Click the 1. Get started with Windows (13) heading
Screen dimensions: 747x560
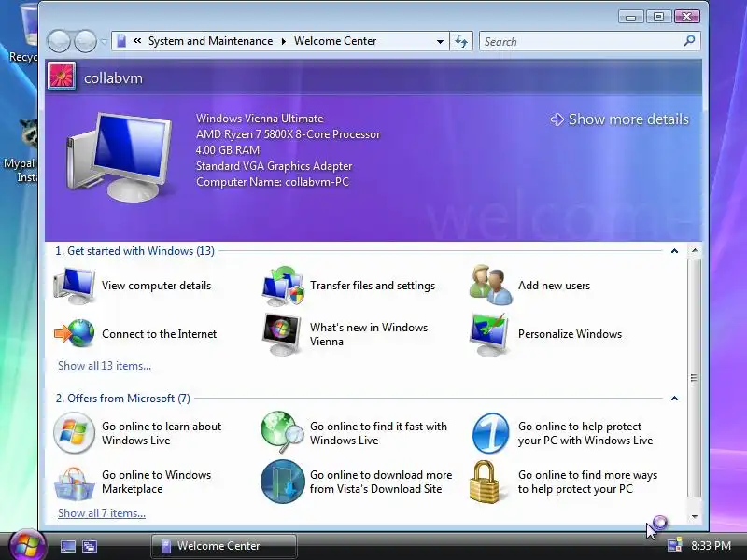coord(134,251)
